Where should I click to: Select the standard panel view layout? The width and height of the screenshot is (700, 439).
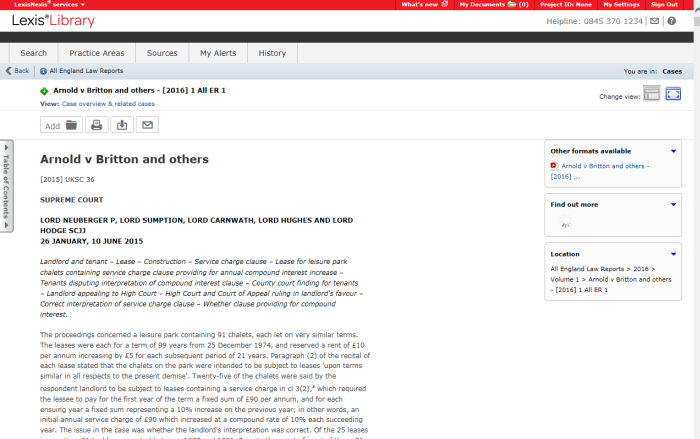click(x=652, y=94)
